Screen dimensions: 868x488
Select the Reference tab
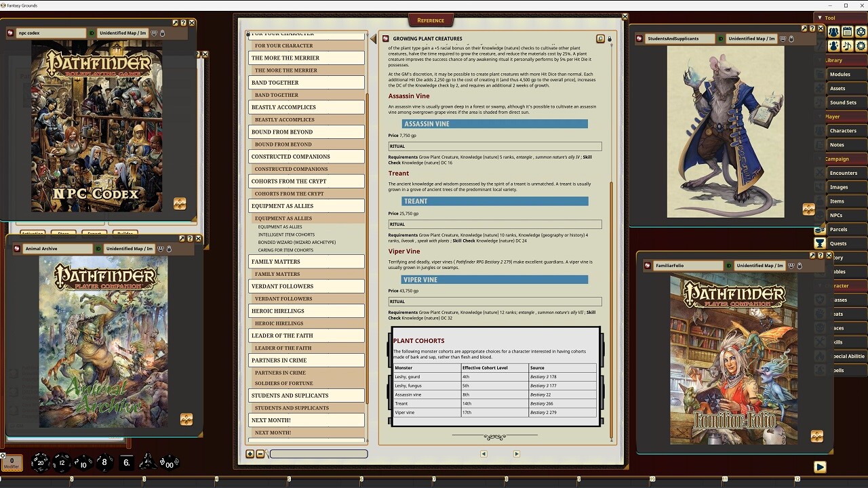point(431,20)
